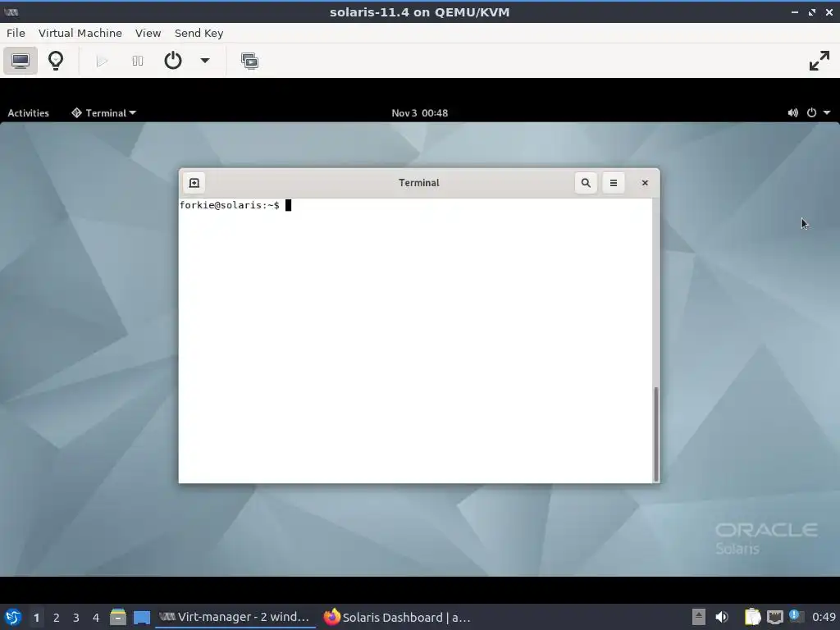Open the View menu
The width and height of the screenshot is (840, 630).
pos(148,33)
